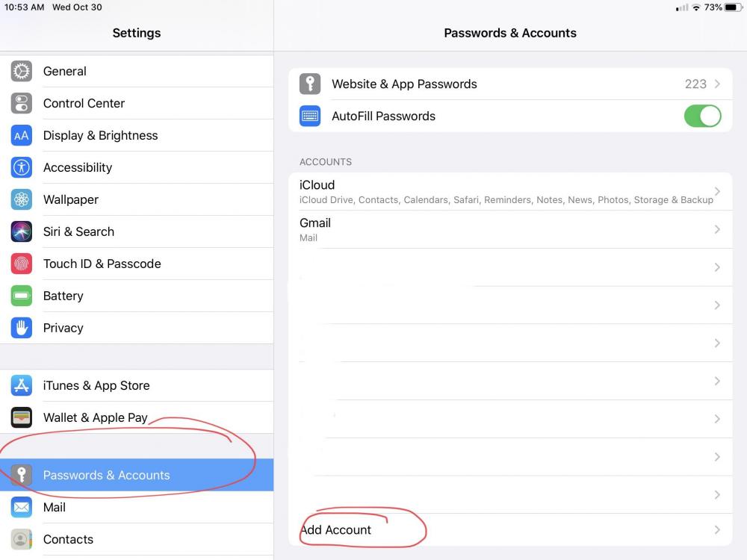
Task: Tap Add Account
Action: 336,530
